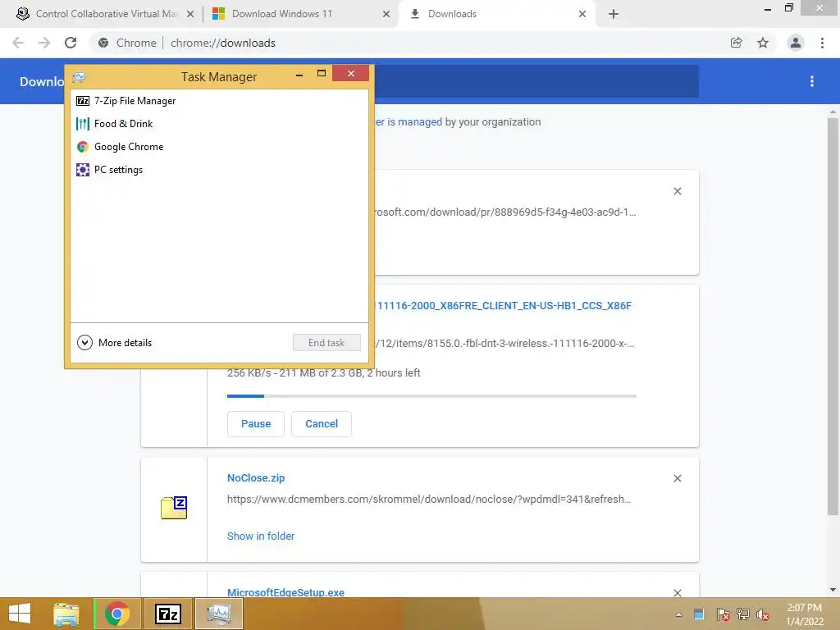Minimize the Chrome window
Screen dimensions: 840x630
(x=768, y=8)
